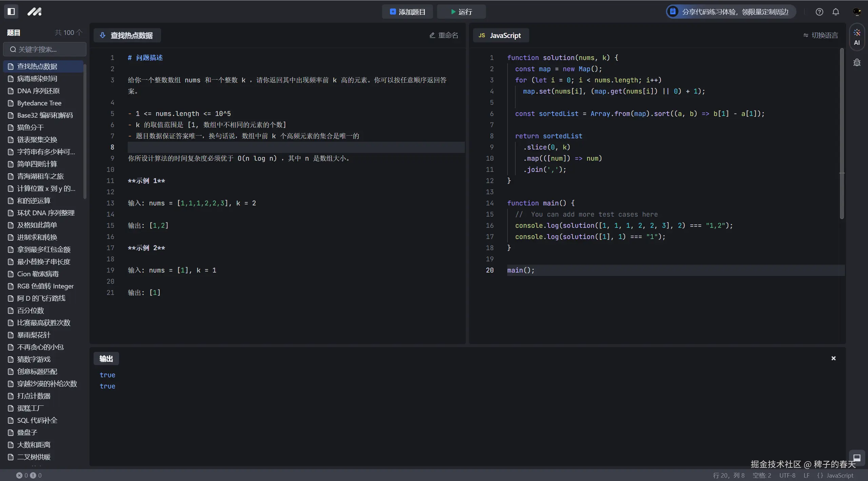Viewport: 868px width, 481px height.
Task: Click the debug bug icon
Action: [857, 63]
